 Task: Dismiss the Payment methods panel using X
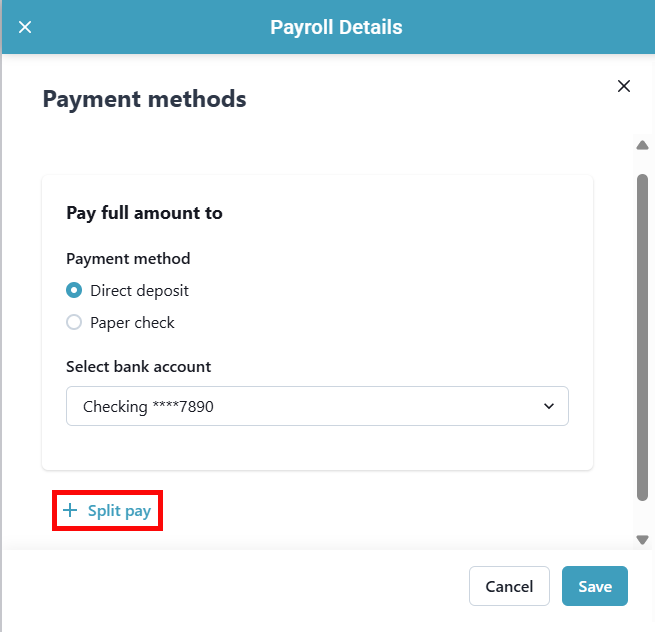[624, 86]
